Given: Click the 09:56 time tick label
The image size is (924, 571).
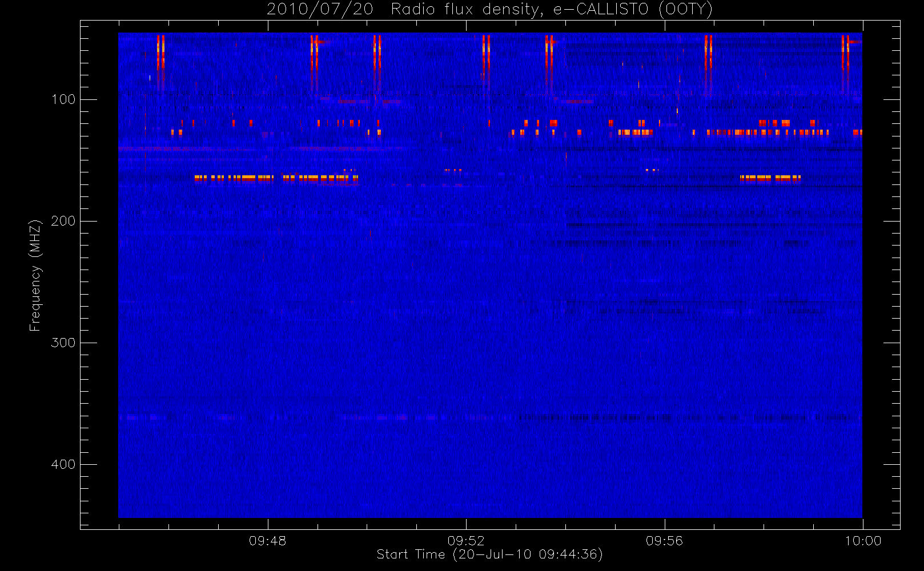Looking at the screenshot, I should 664,541.
